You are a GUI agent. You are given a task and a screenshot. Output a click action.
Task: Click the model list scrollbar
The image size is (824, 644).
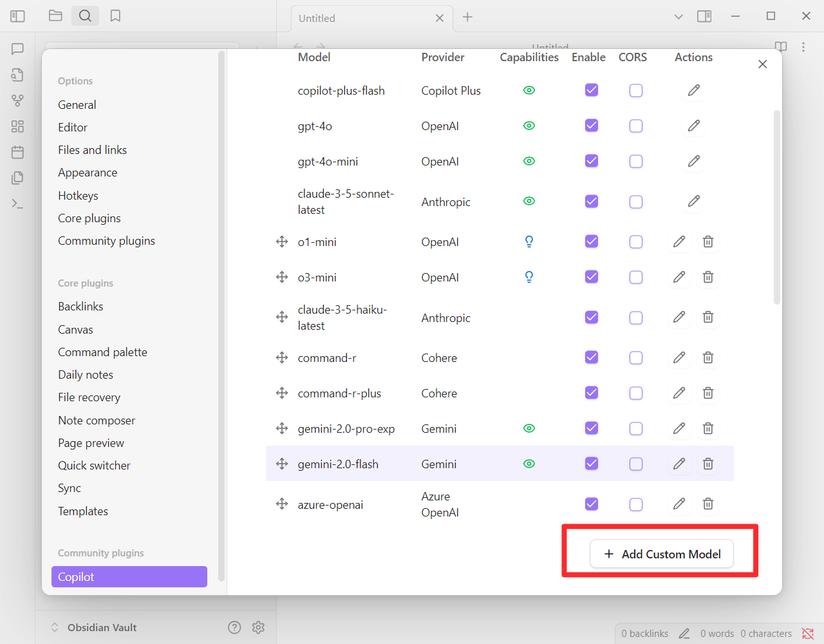pos(777,207)
